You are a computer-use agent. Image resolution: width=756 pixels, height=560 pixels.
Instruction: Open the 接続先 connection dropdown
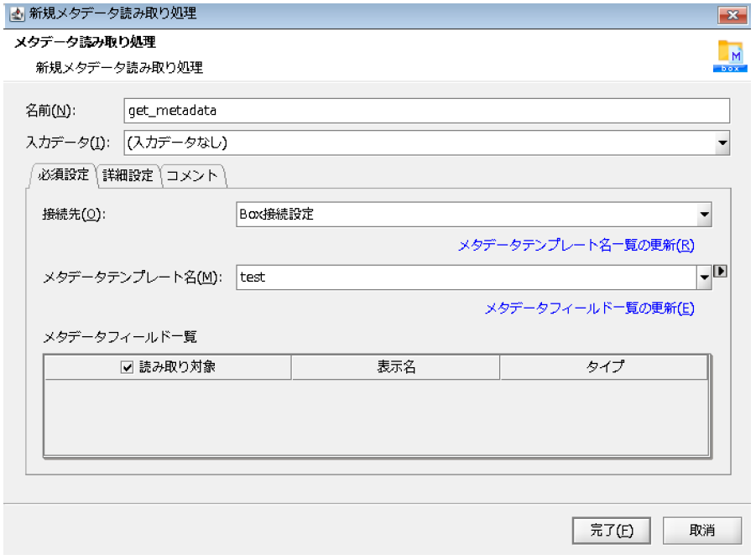click(x=703, y=215)
